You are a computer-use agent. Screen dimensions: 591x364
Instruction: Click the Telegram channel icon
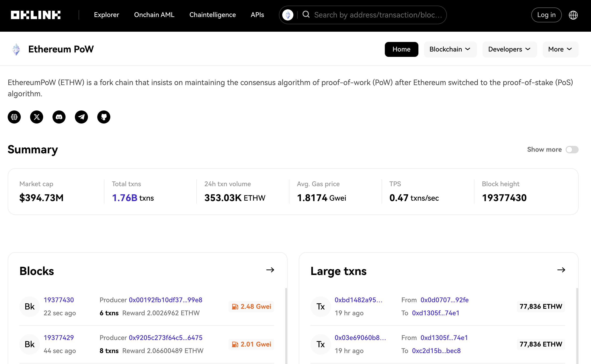[81, 117]
